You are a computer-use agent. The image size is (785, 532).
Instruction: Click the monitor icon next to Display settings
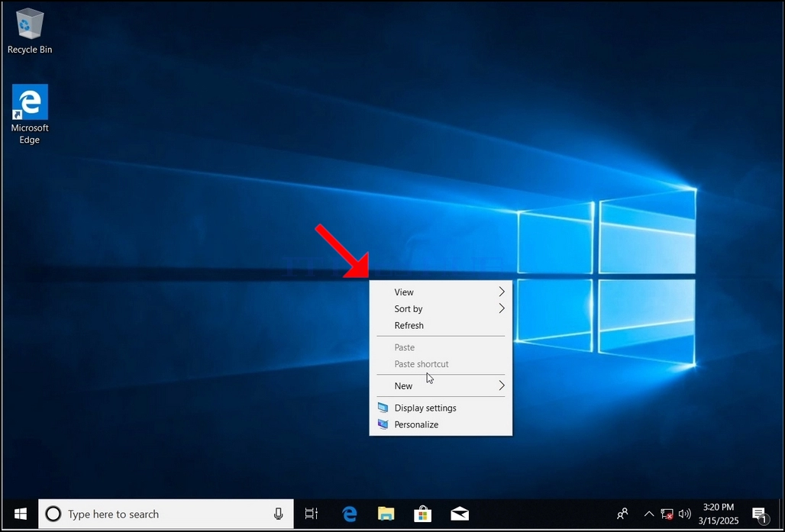pos(383,408)
